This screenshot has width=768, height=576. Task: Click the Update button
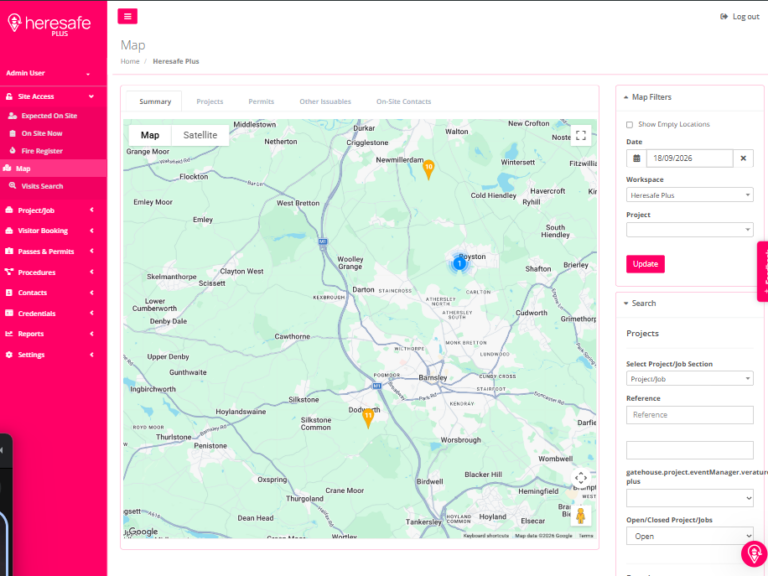[x=645, y=264]
